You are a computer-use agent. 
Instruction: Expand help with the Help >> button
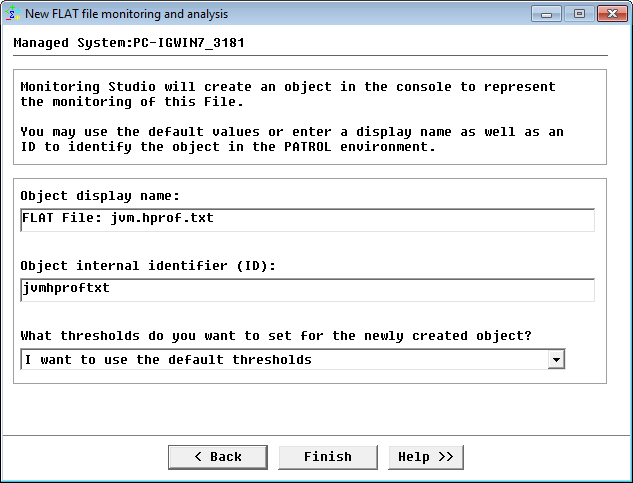tap(425, 457)
